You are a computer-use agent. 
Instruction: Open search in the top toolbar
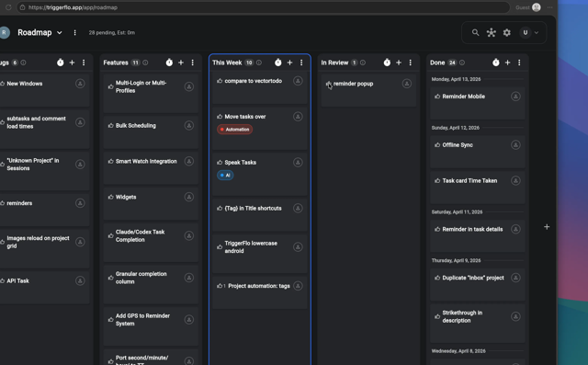click(475, 32)
